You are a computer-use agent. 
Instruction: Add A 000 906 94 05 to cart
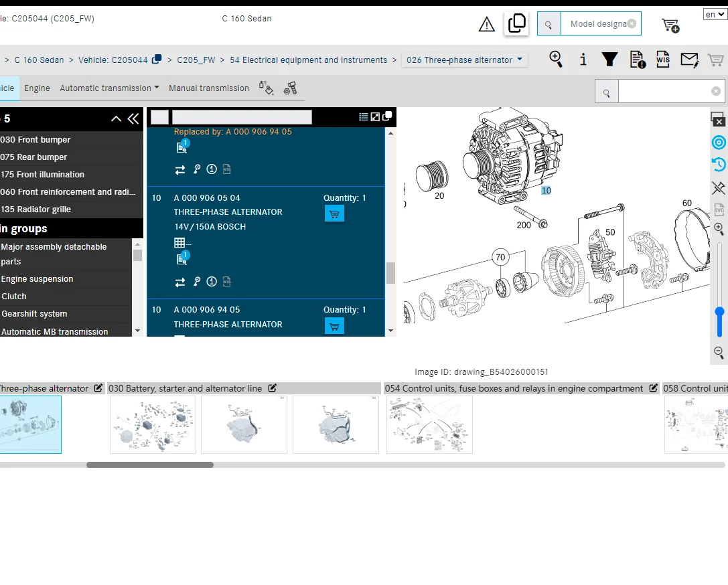click(334, 326)
